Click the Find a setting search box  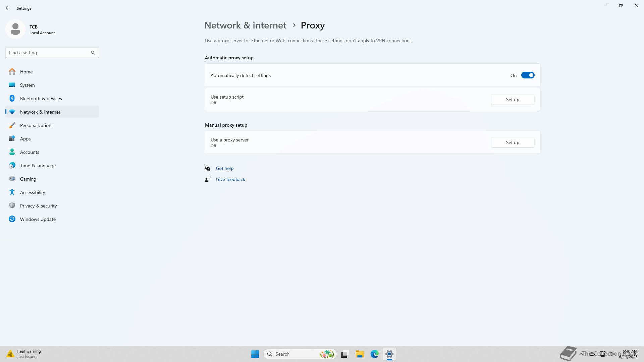pos(49,53)
